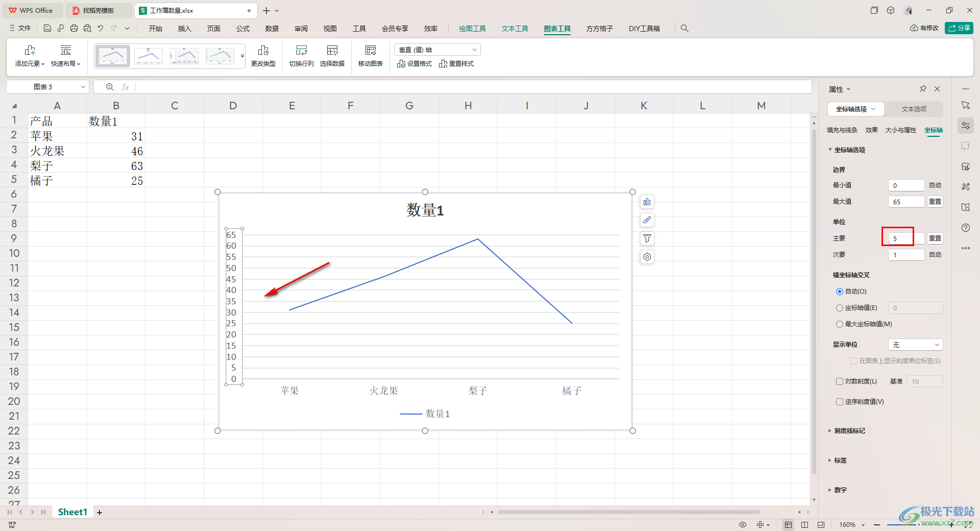Click the help question mark sidebar icon
This screenshot has height=531, width=980.
pyautogui.click(x=966, y=228)
